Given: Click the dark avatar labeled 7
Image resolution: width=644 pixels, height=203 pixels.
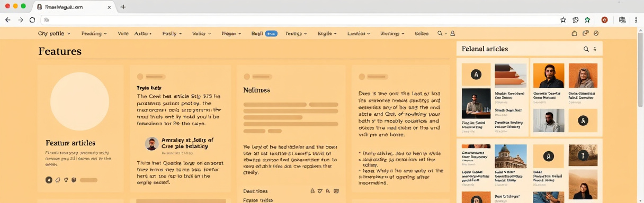Looking at the screenshot, I should pos(583,155).
